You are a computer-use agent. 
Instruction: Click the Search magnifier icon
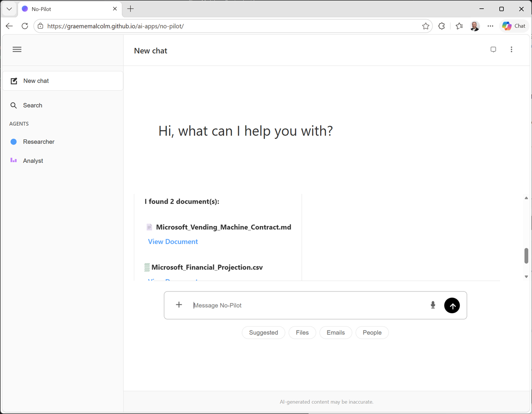point(14,105)
